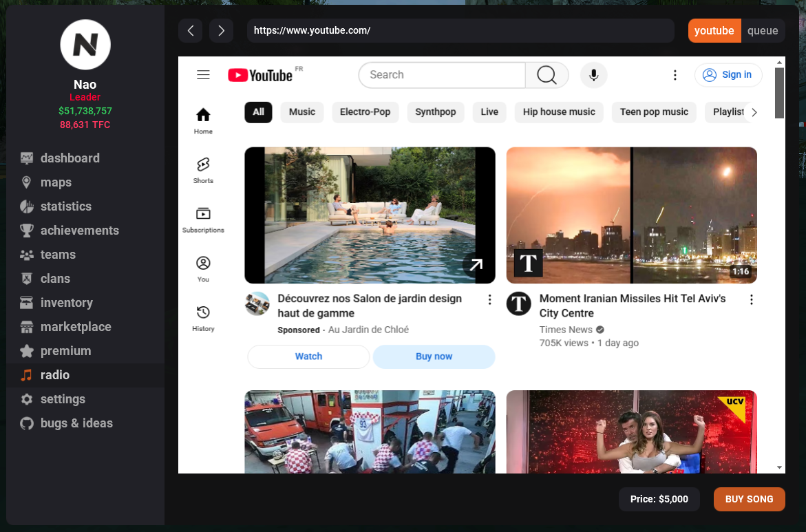
Task: Click the inventory box icon
Action: [27, 303]
